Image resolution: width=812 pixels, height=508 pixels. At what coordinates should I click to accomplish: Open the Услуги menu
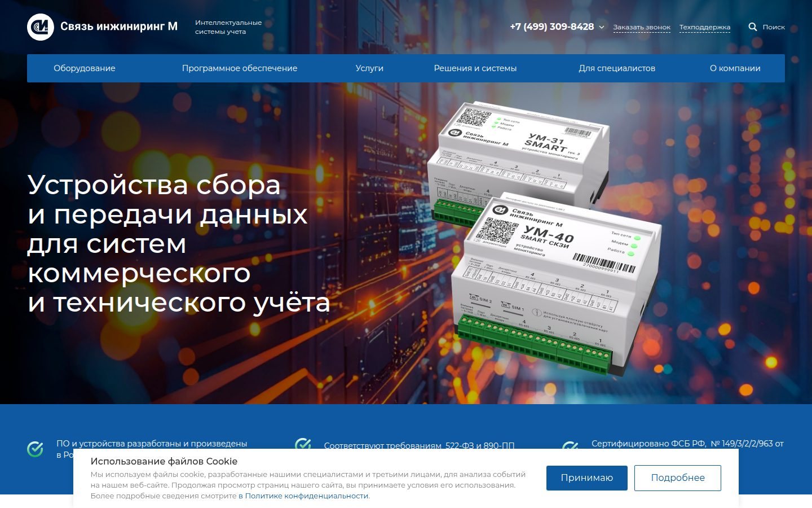pyautogui.click(x=369, y=68)
